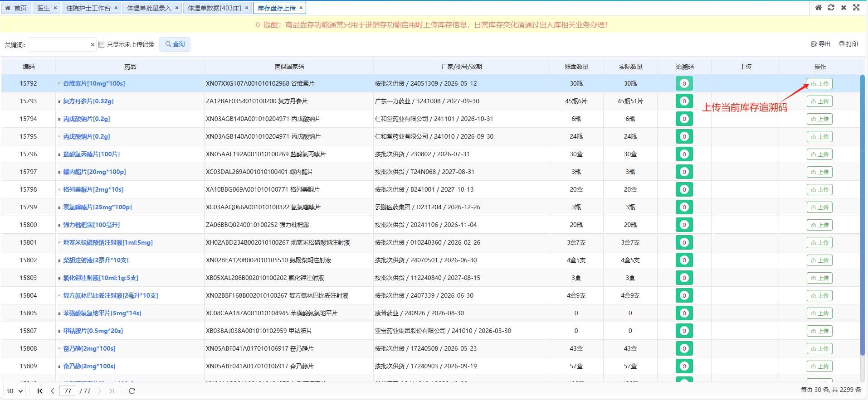Click 上传 button for row 15794

click(819, 119)
